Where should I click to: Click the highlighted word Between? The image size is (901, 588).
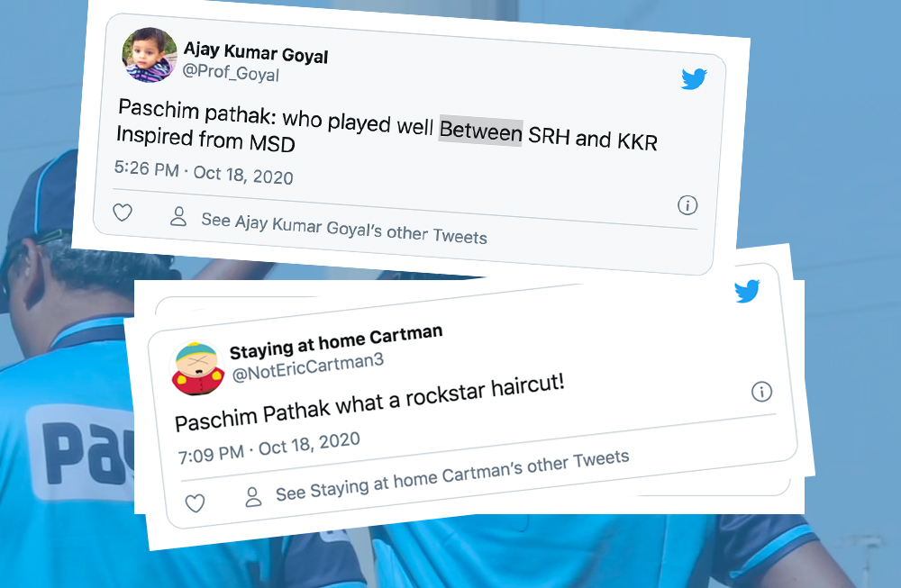[481, 131]
